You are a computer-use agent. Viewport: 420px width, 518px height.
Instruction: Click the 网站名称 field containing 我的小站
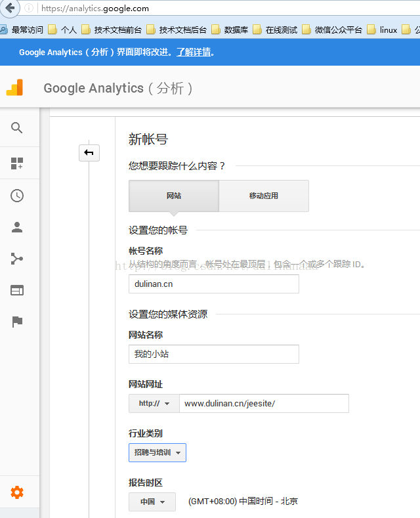214,354
